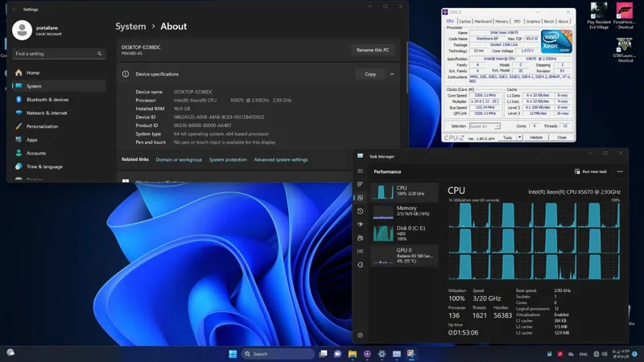This screenshot has width=644, height=362.
Task: Copy device specifications
Action: pyautogui.click(x=370, y=74)
